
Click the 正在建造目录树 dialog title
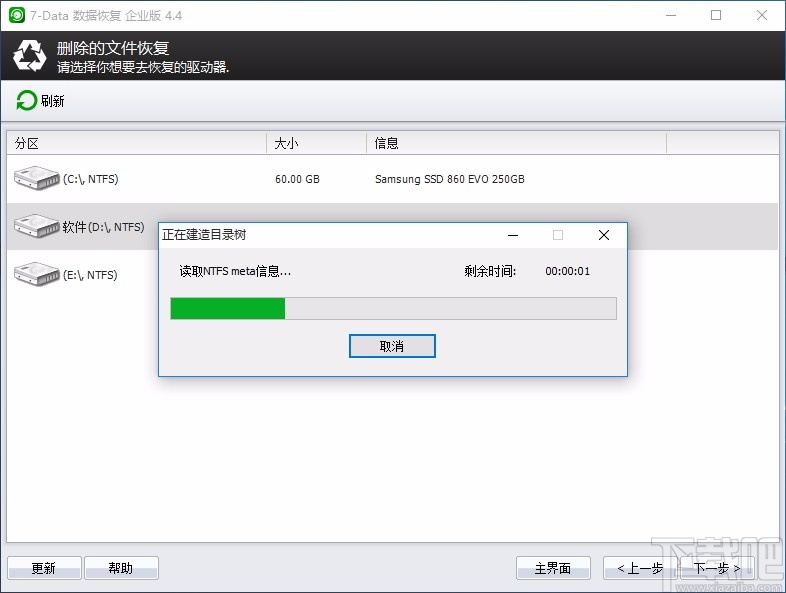coord(204,235)
